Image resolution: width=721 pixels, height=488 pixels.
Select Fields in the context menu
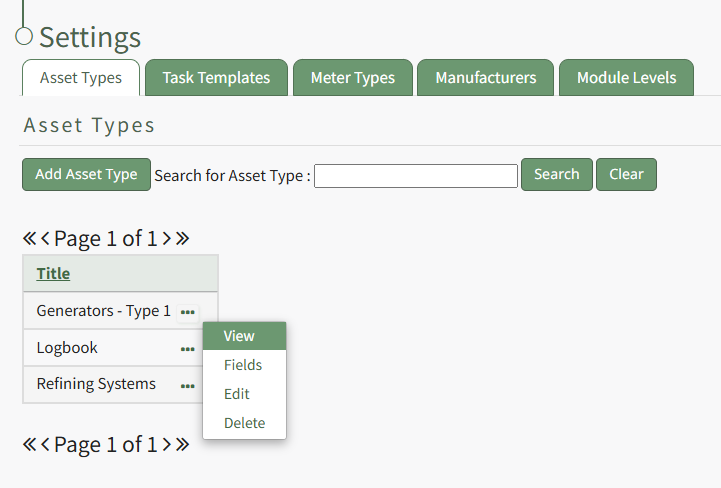pyautogui.click(x=244, y=365)
